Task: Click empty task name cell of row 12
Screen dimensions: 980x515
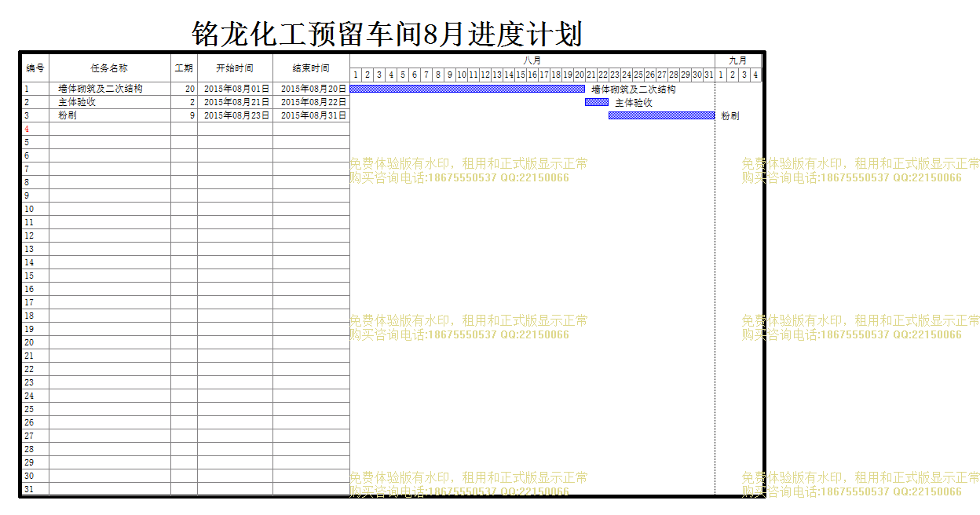Action: [110, 236]
